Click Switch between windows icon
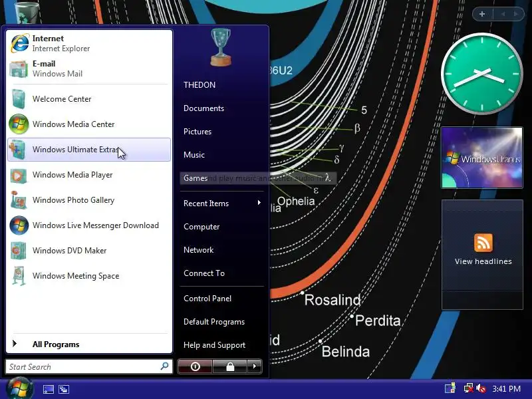Image resolution: width=532 pixels, height=399 pixels. 64,389
